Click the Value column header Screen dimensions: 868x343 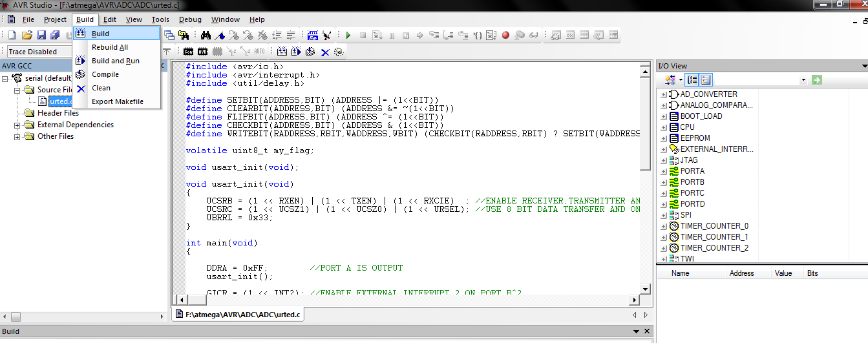click(x=783, y=273)
